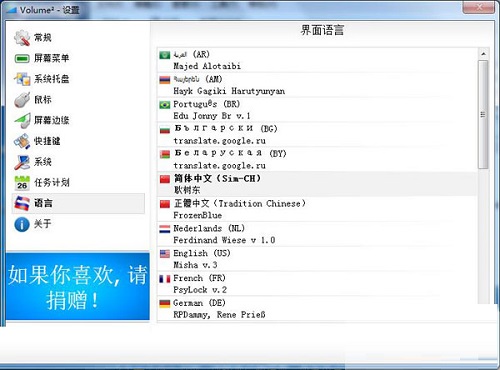Click scroll-up arrow of language list
Screen dimensions: 500x370
pyautogui.click(x=483, y=54)
